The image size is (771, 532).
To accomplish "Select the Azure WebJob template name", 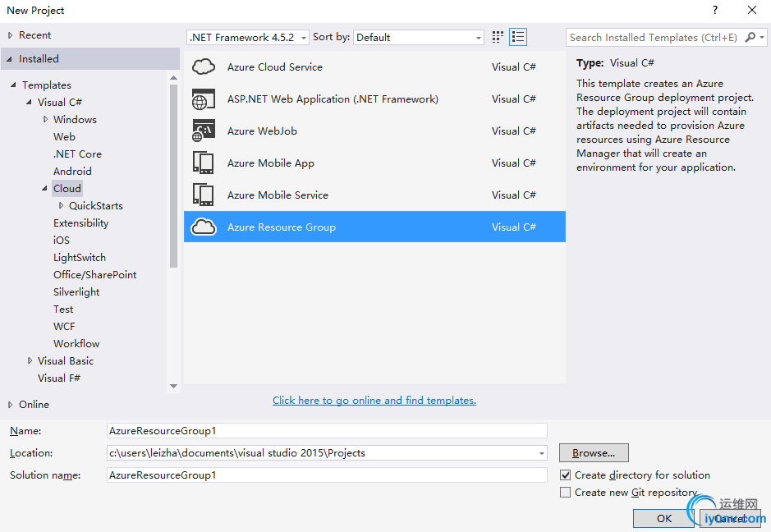I will click(x=262, y=131).
